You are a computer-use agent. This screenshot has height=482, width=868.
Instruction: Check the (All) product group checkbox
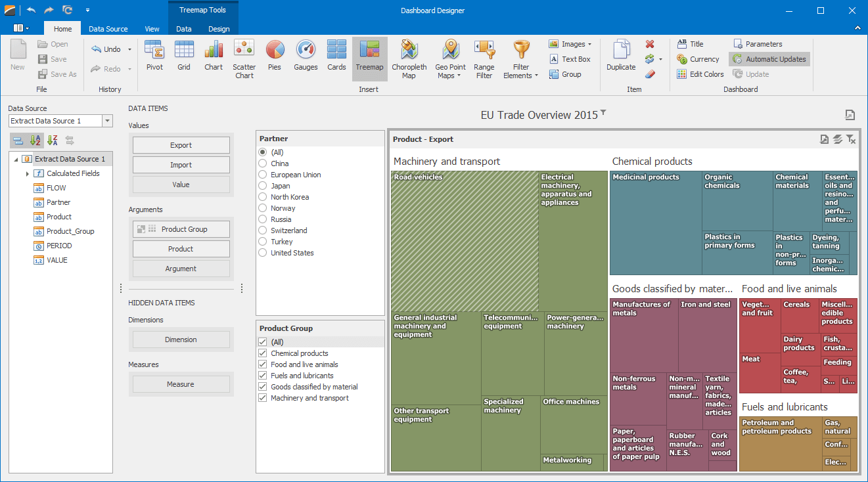click(263, 341)
